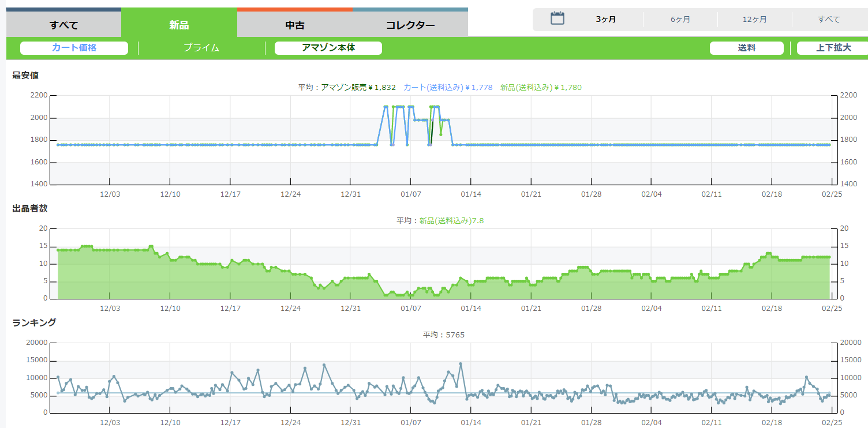
Task: Switch to the コレクター tab
Action: pyautogui.click(x=410, y=25)
